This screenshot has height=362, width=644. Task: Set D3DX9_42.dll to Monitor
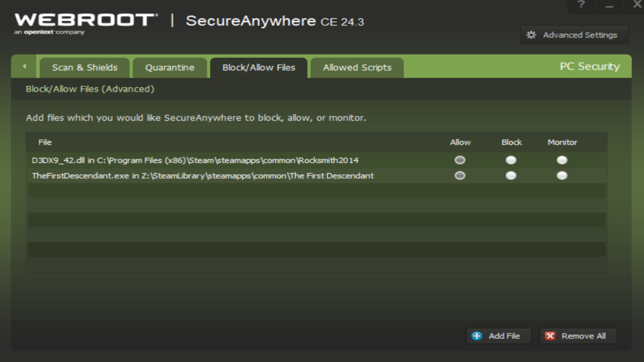click(562, 160)
